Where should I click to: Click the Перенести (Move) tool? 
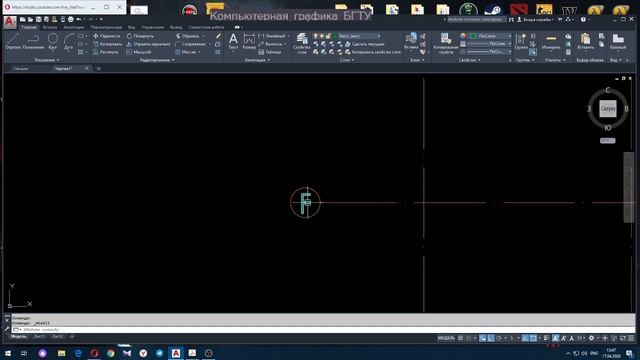tap(107, 36)
